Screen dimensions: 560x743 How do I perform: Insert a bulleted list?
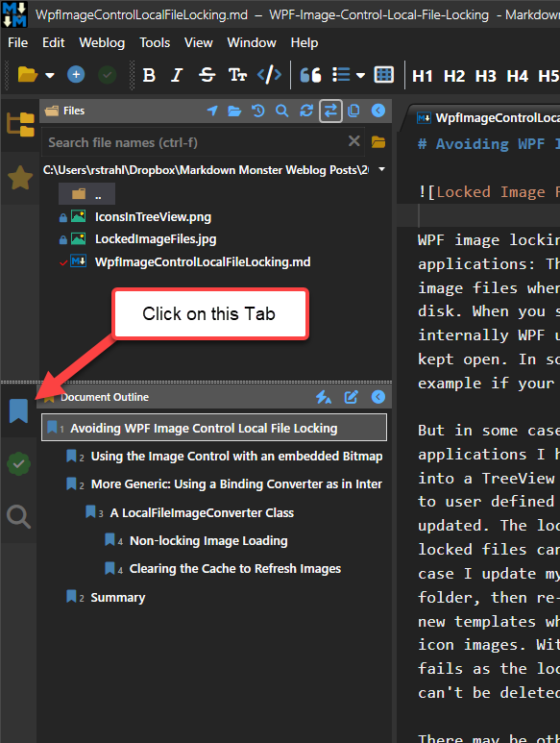(x=341, y=75)
